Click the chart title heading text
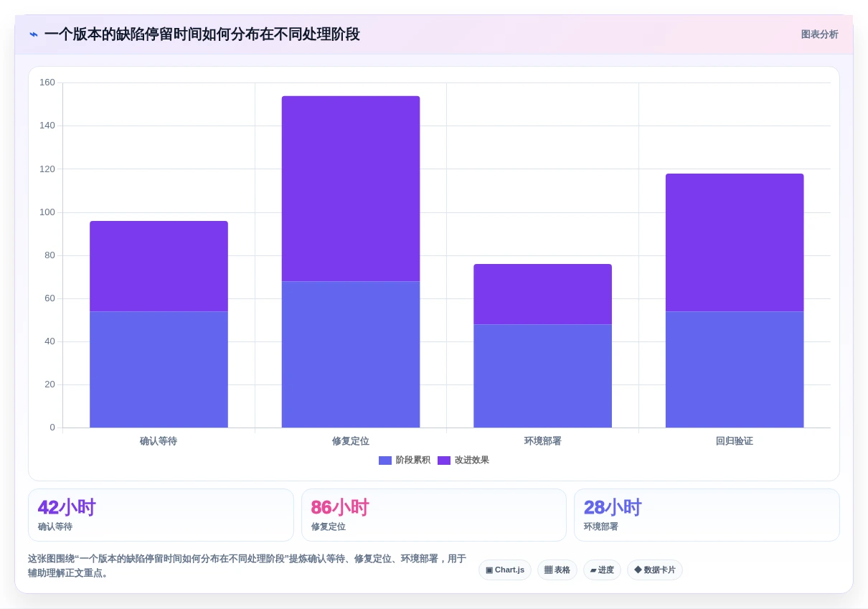 coord(202,34)
